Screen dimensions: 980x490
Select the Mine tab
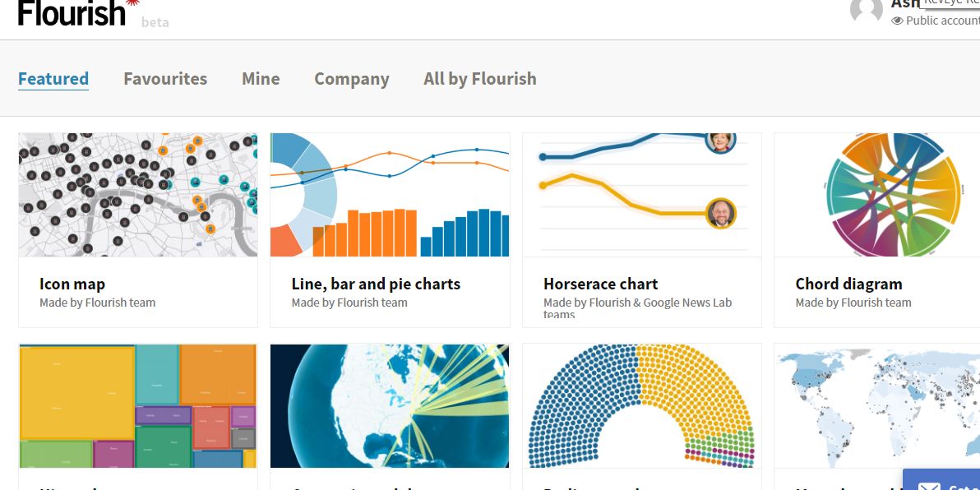pos(261,79)
